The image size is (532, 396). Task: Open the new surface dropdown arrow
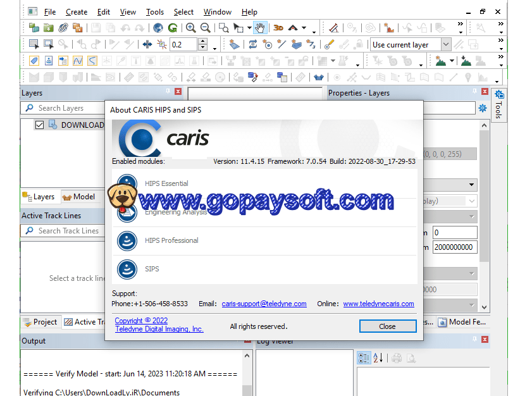[x=452, y=61]
